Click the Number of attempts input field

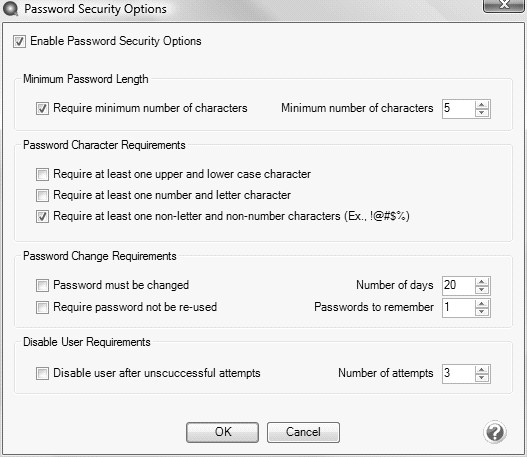point(459,374)
